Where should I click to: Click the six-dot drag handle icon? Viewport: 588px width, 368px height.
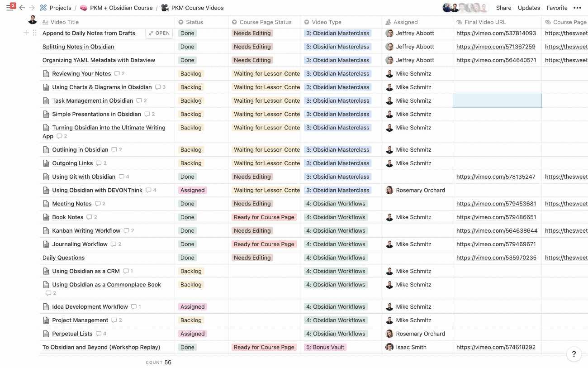pos(34,33)
